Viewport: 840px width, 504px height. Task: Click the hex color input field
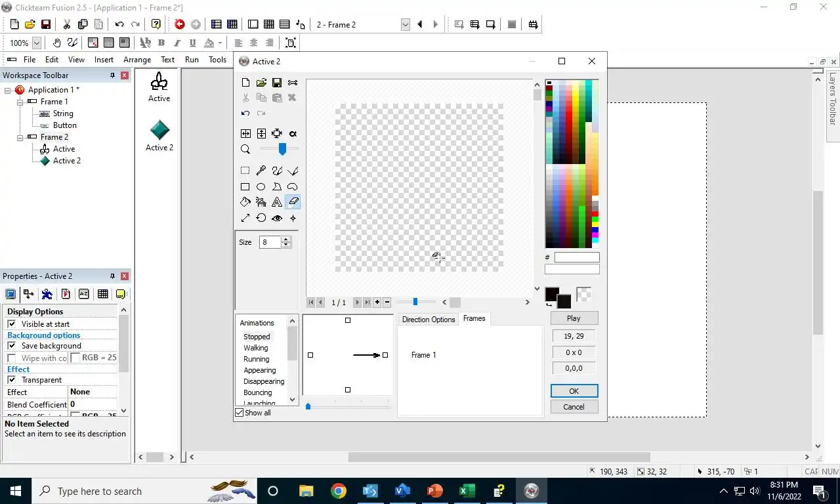click(x=577, y=257)
